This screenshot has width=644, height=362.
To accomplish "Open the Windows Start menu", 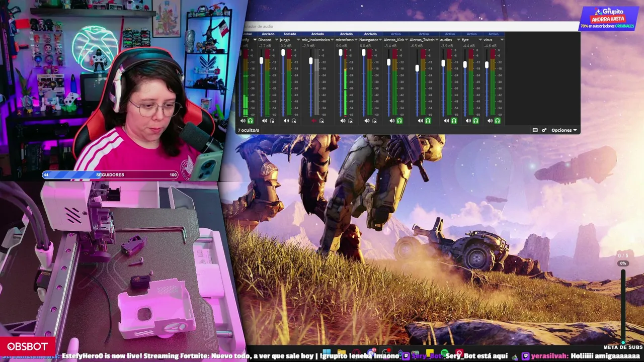I will tap(327, 353).
